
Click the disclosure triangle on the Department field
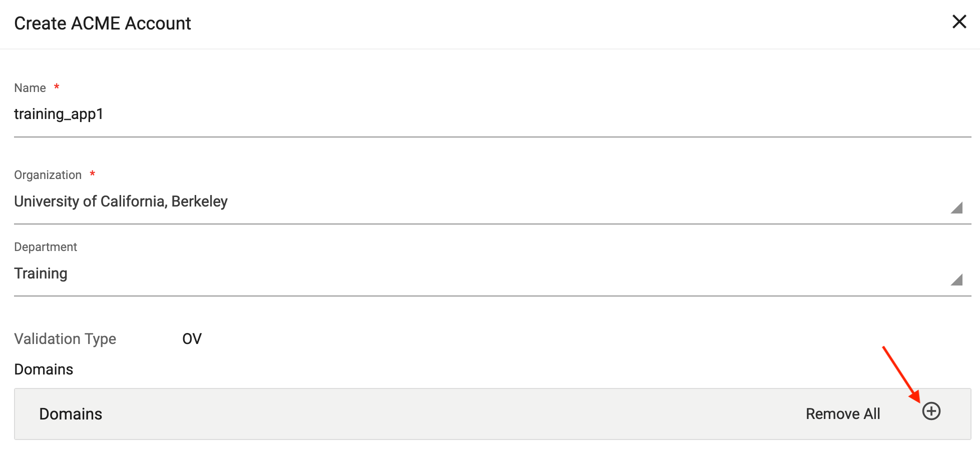[x=958, y=280]
